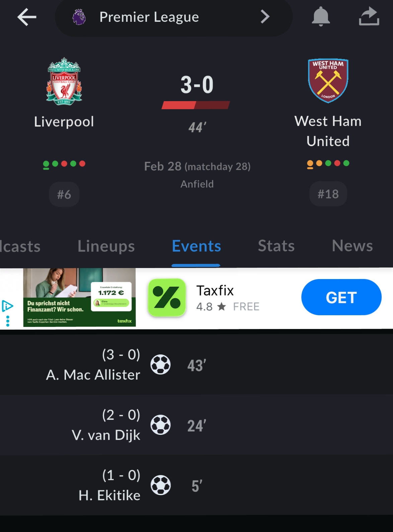Viewport: 393px width, 532px height.
Task: Switch to the Stats tab
Action: [276, 246]
